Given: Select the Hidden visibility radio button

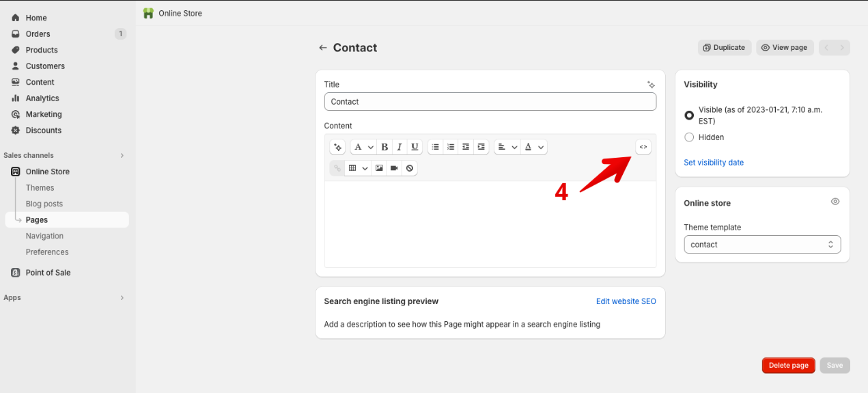Looking at the screenshot, I should pyautogui.click(x=689, y=137).
